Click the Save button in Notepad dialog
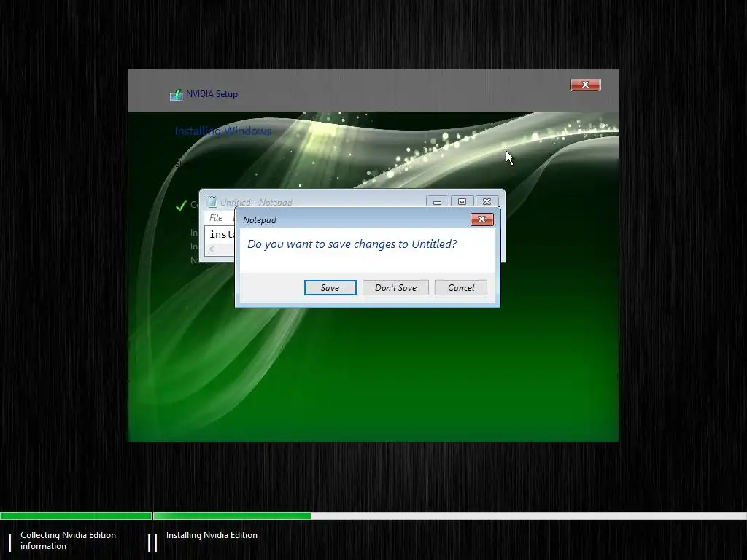The image size is (747, 560). click(330, 287)
